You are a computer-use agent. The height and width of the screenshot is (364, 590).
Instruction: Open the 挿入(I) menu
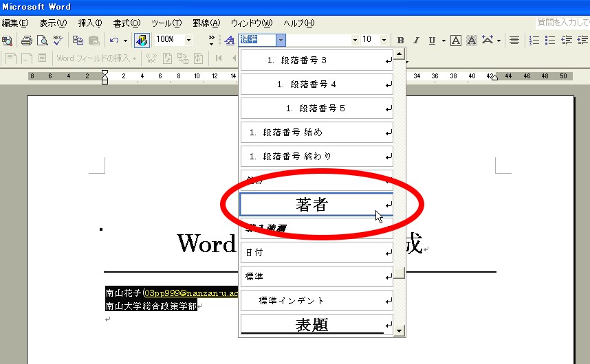90,23
